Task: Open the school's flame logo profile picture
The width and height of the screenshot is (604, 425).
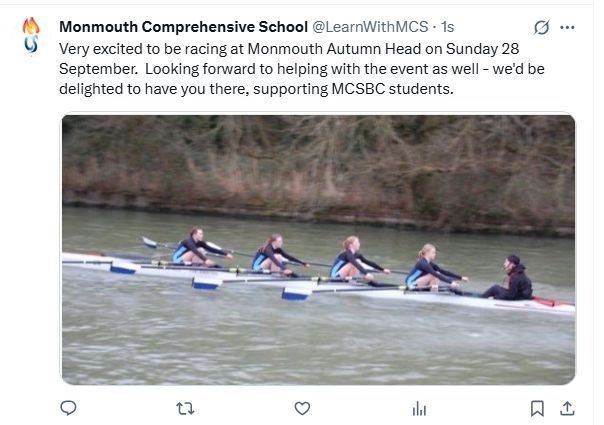Action: [31, 35]
